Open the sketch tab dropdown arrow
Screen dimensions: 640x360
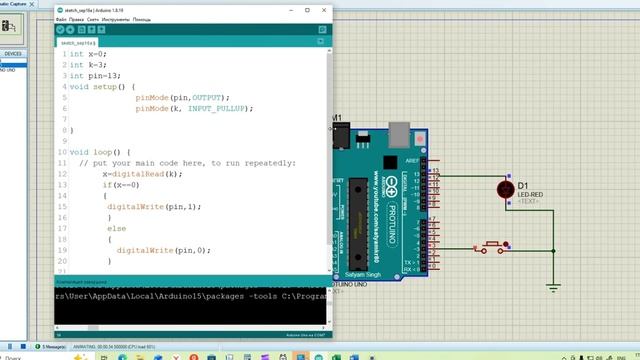pos(320,41)
